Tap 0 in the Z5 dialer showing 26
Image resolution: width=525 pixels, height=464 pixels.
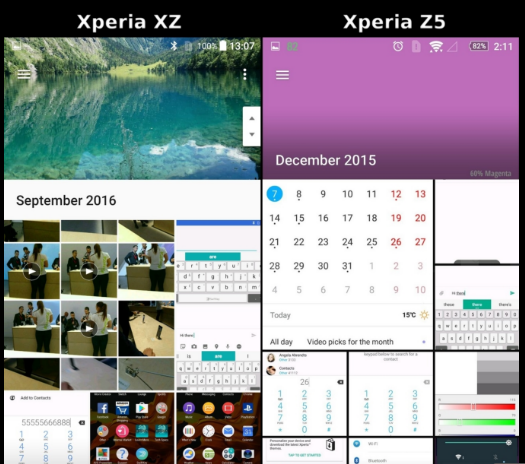pyautogui.click(x=304, y=429)
